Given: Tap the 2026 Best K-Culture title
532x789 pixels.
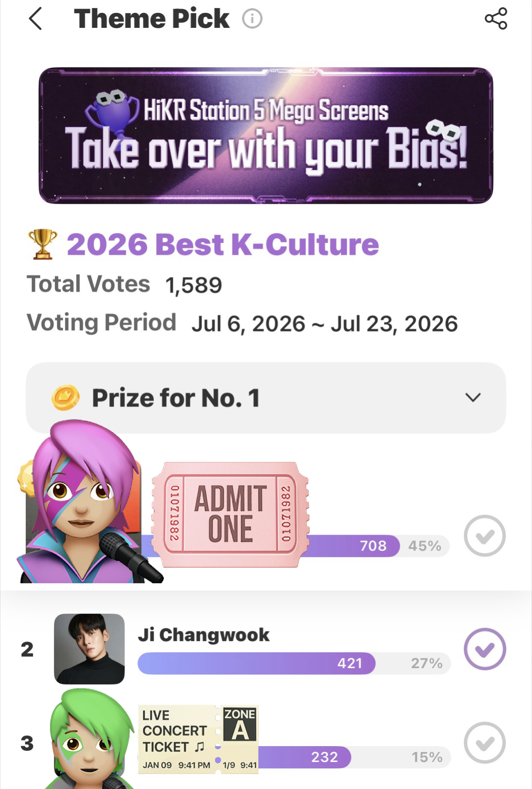Looking at the screenshot, I should click(223, 244).
